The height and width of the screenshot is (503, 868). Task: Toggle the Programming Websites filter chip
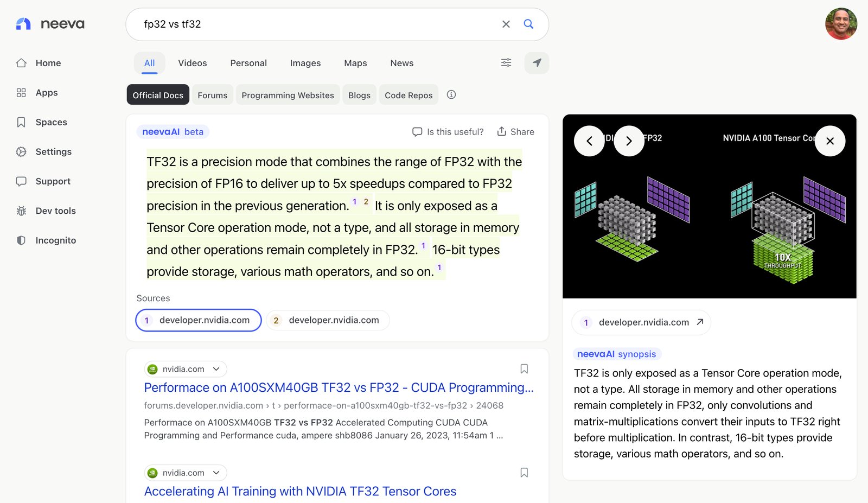pyautogui.click(x=288, y=95)
